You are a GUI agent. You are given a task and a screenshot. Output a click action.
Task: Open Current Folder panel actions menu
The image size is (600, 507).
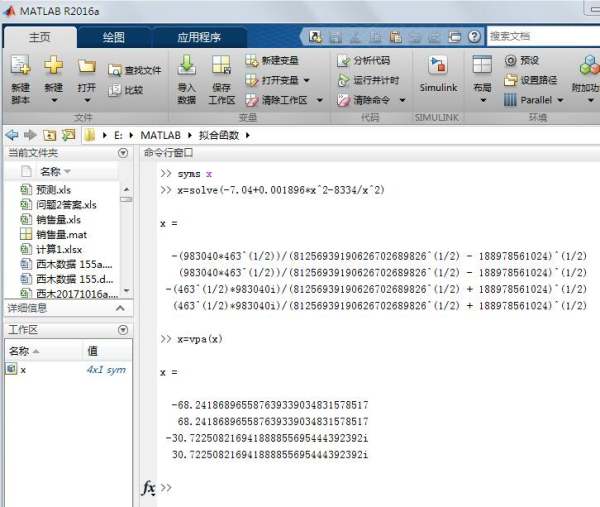click(x=123, y=153)
